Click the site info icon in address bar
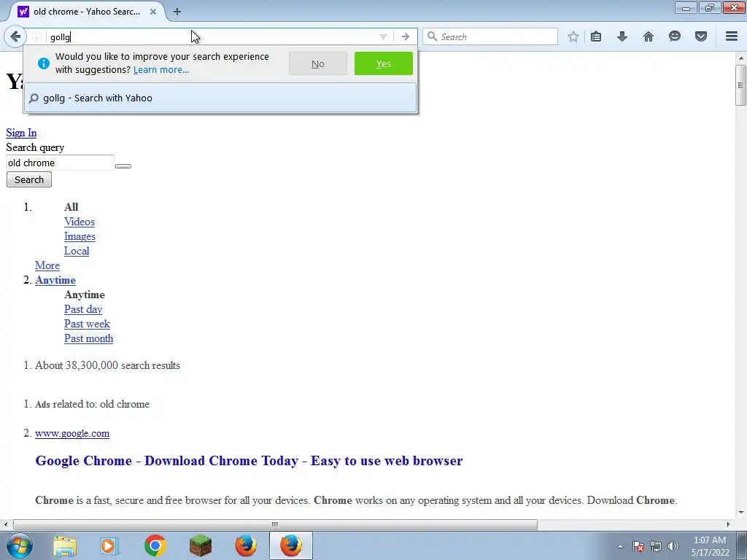 click(36, 36)
